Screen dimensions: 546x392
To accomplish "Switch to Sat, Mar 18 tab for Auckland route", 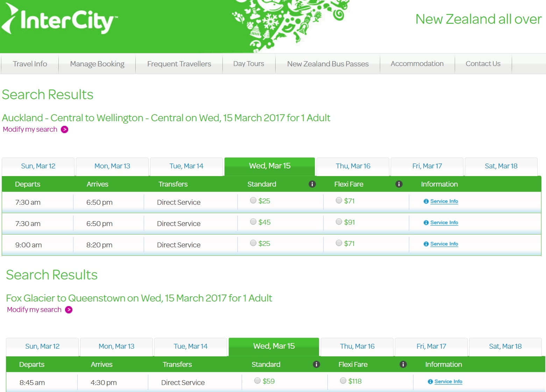I will point(501,166).
